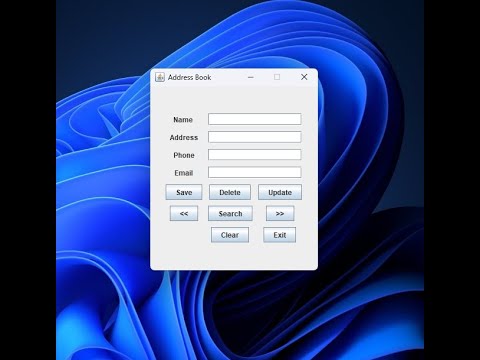Clear all form fields

[x=230, y=235]
